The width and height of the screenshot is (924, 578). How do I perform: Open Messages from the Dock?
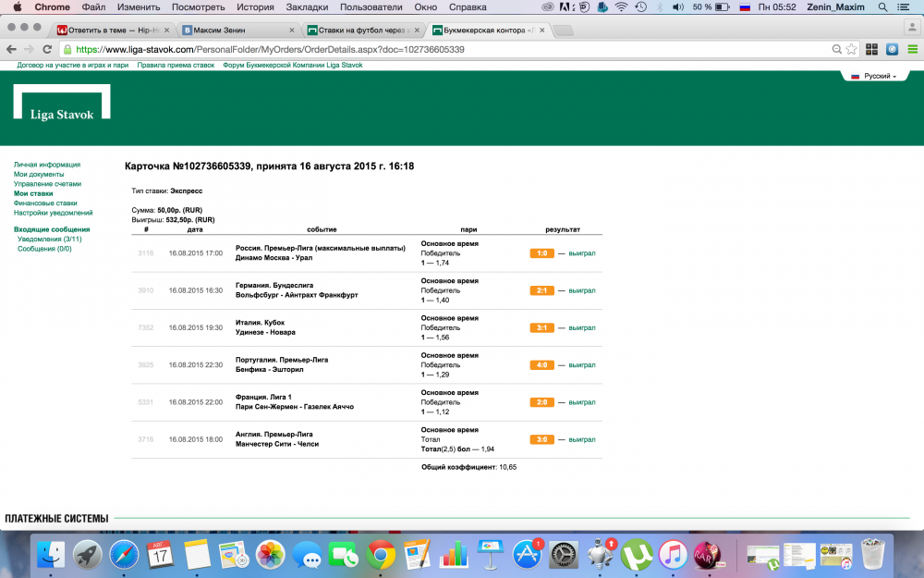coord(307,555)
